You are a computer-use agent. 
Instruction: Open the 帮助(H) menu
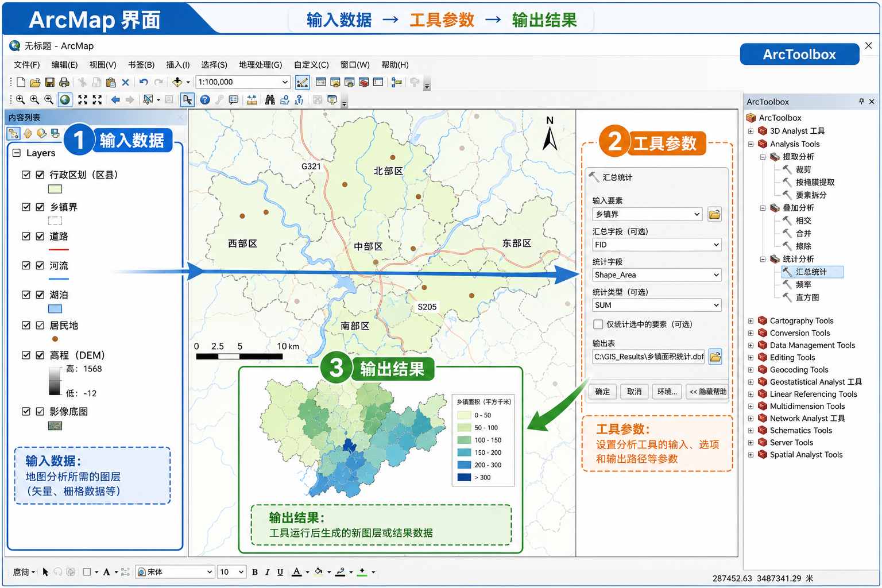(395, 65)
